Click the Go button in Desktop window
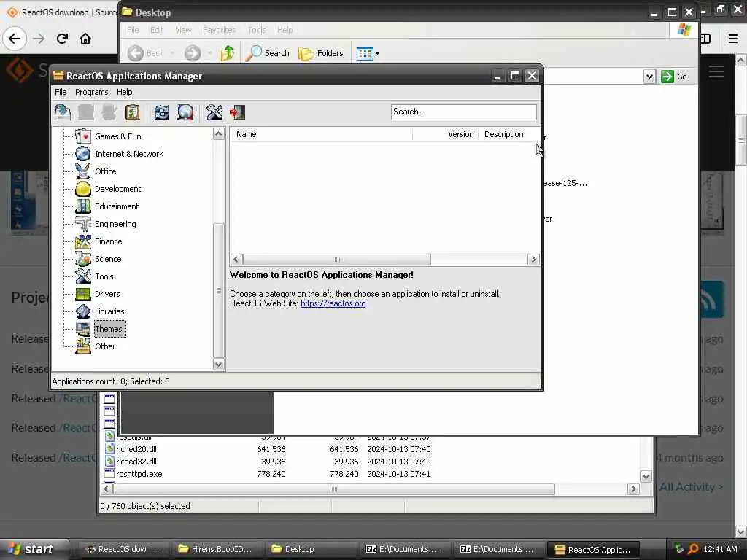 coord(674,76)
